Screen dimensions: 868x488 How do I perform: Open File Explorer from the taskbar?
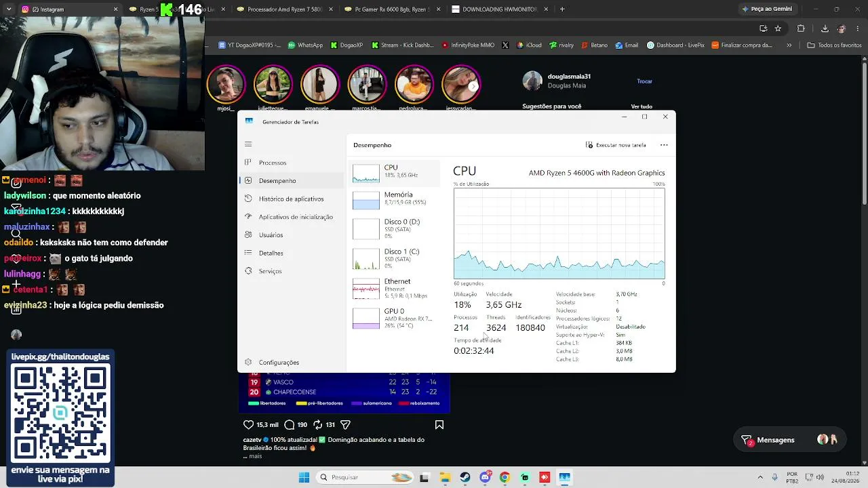pos(445,477)
